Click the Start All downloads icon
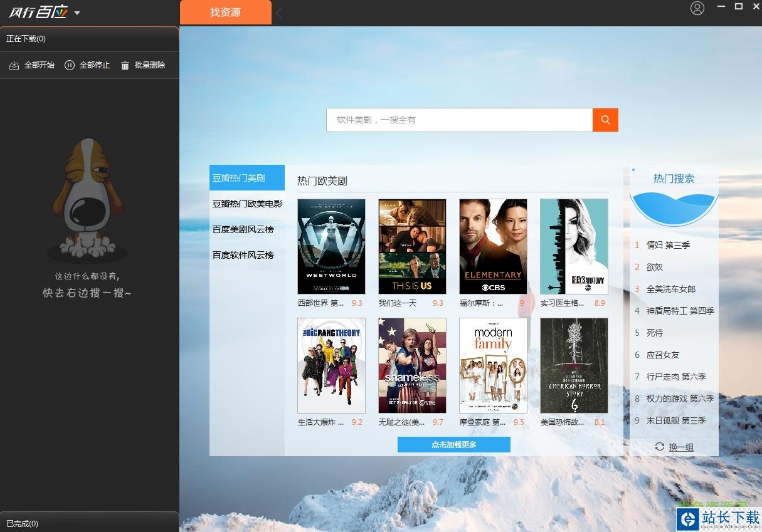The image size is (762, 532). 14,65
